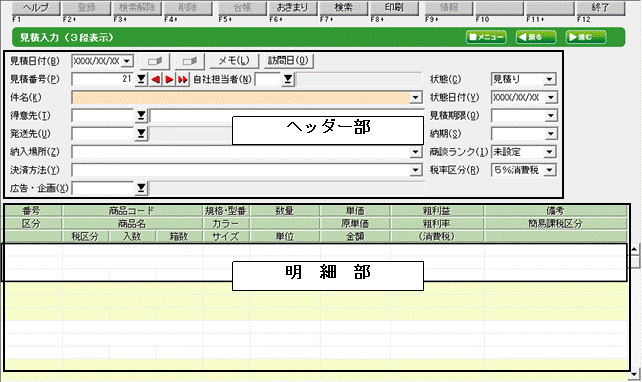Expand the 状態 dropdown showing 見積り
The image size is (642, 382).
point(549,79)
